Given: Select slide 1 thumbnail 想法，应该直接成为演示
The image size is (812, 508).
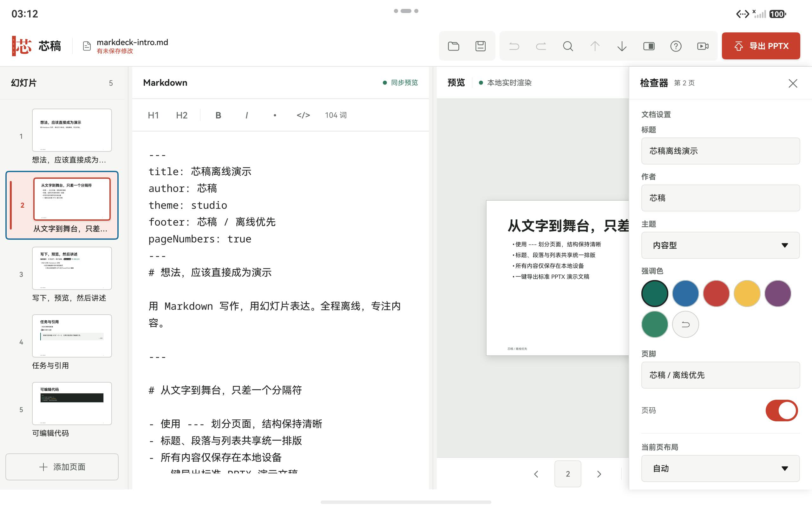Looking at the screenshot, I should click(72, 130).
